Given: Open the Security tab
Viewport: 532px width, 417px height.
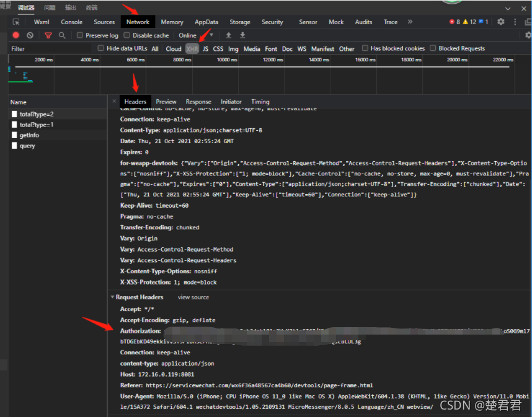Looking at the screenshot, I should click(x=272, y=22).
